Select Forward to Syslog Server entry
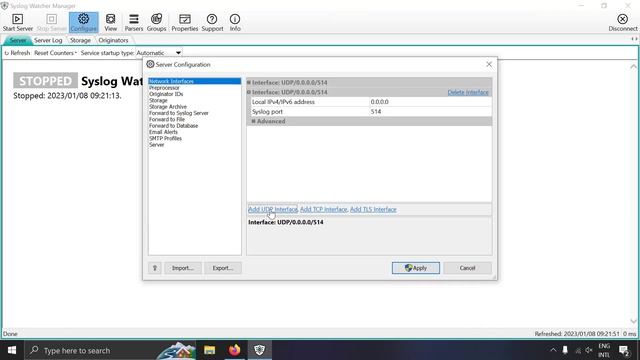Screen dimensions: 640x360 pyautogui.click(x=179, y=113)
